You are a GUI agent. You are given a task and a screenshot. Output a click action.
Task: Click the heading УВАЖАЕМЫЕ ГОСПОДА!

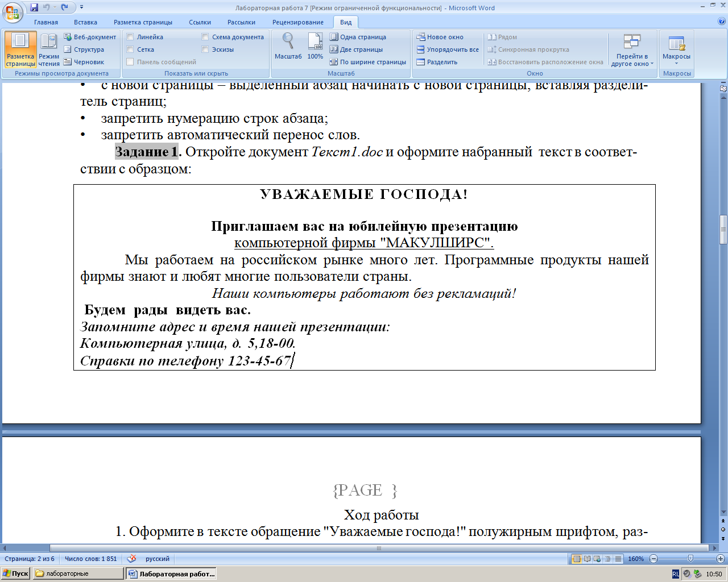click(364, 194)
